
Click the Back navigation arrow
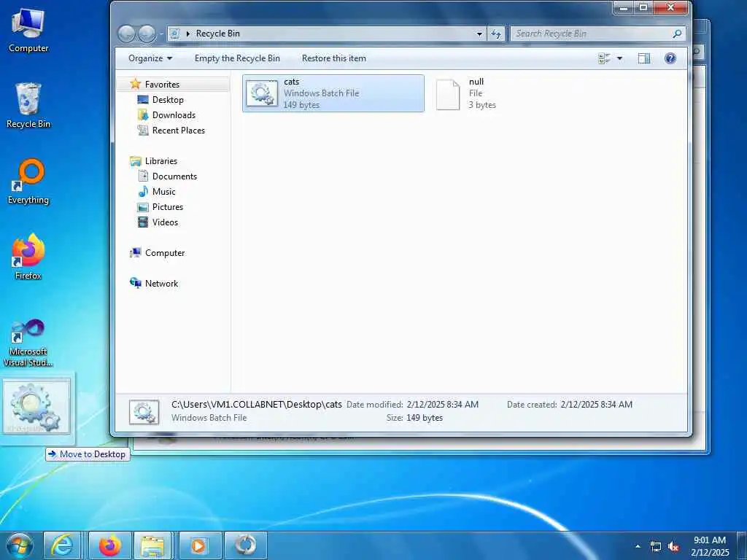point(126,34)
